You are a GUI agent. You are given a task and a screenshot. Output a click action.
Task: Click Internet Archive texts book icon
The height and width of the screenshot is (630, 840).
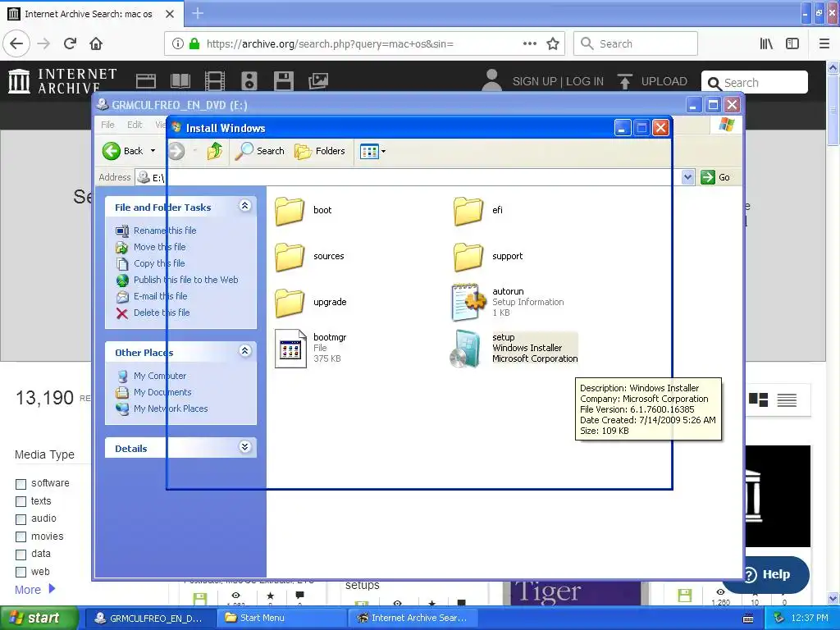(180, 81)
